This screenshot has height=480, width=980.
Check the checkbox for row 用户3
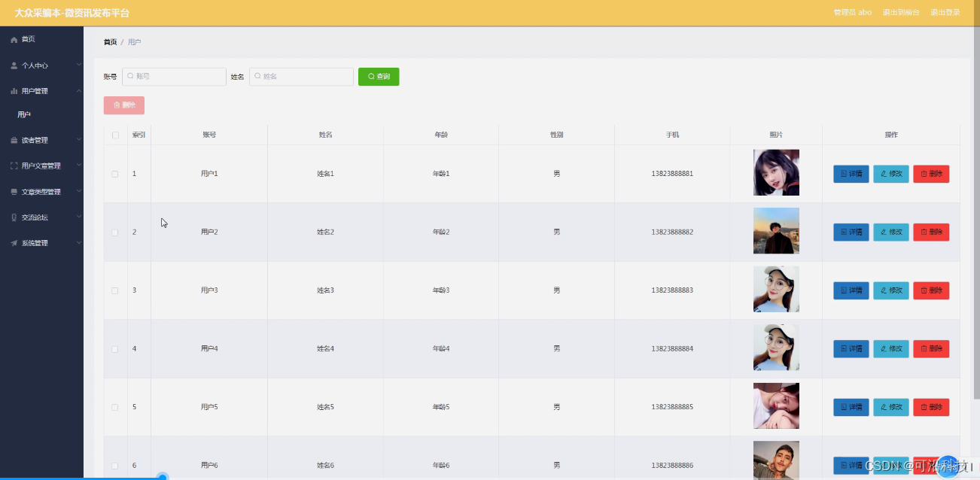tap(115, 290)
